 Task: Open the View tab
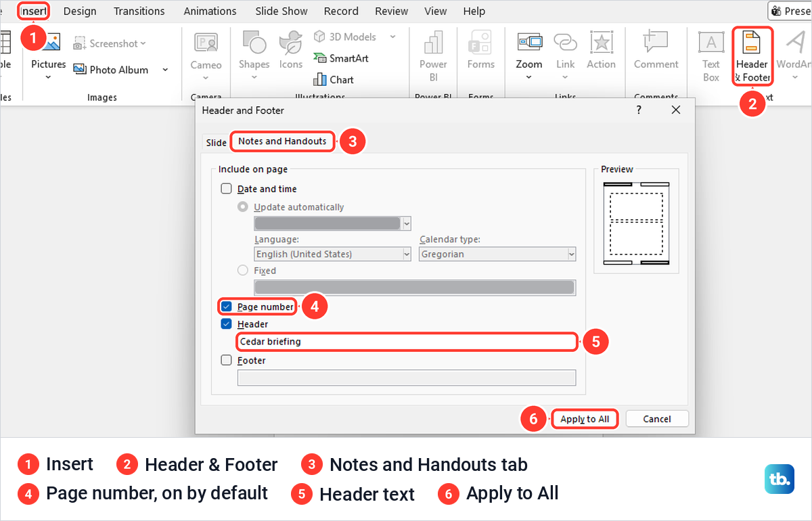pos(436,11)
